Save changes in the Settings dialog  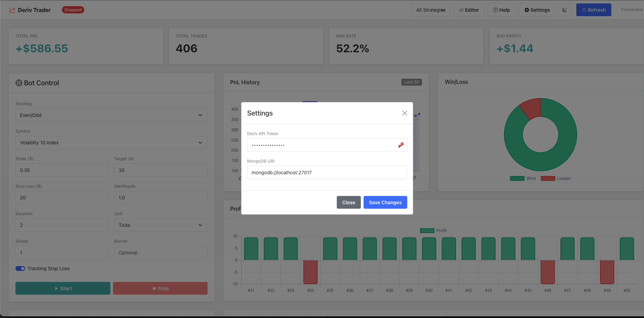(385, 202)
